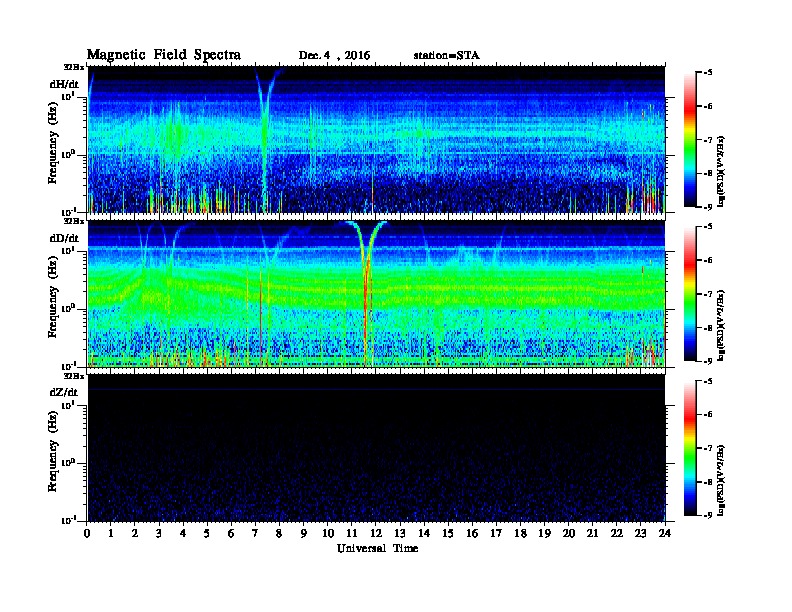Click hour tick label "11" on the time axis

coord(352,533)
